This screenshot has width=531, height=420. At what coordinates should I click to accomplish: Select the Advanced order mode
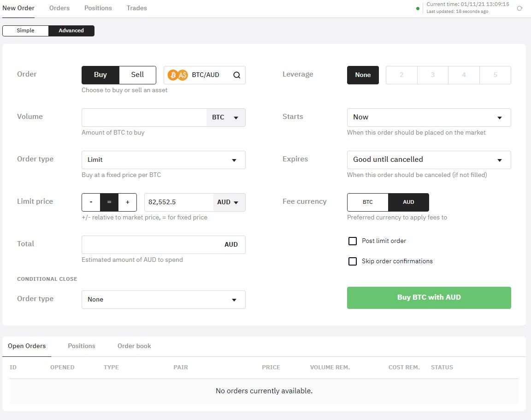[71, 30]
